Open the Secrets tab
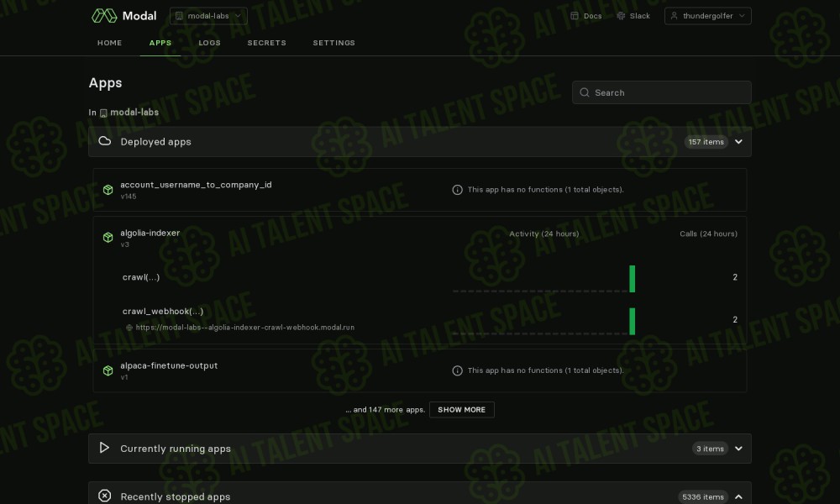840x504 pixels. tap(267, 43)
